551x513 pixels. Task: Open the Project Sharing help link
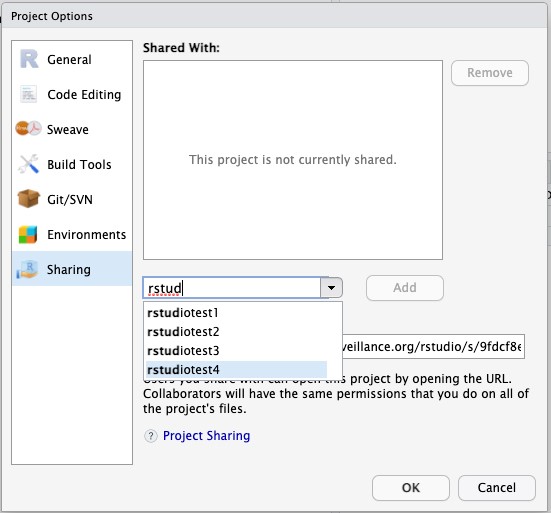point(207,436)
